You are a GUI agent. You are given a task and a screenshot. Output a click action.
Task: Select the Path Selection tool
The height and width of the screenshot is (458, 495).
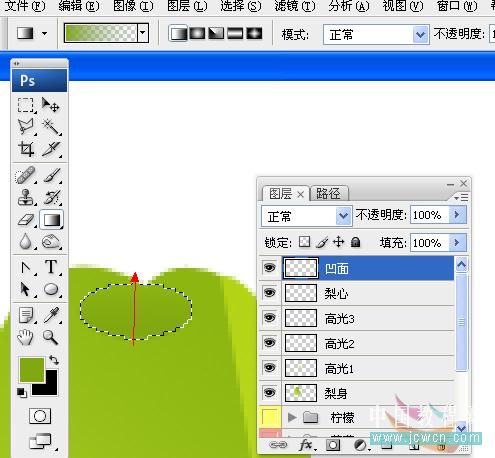[26, 289]
